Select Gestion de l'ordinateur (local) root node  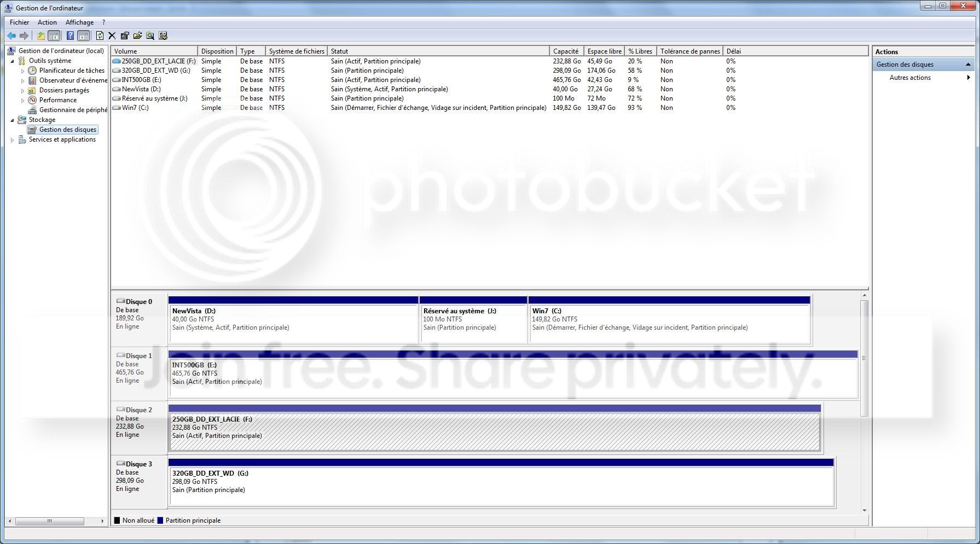(61, 51)
